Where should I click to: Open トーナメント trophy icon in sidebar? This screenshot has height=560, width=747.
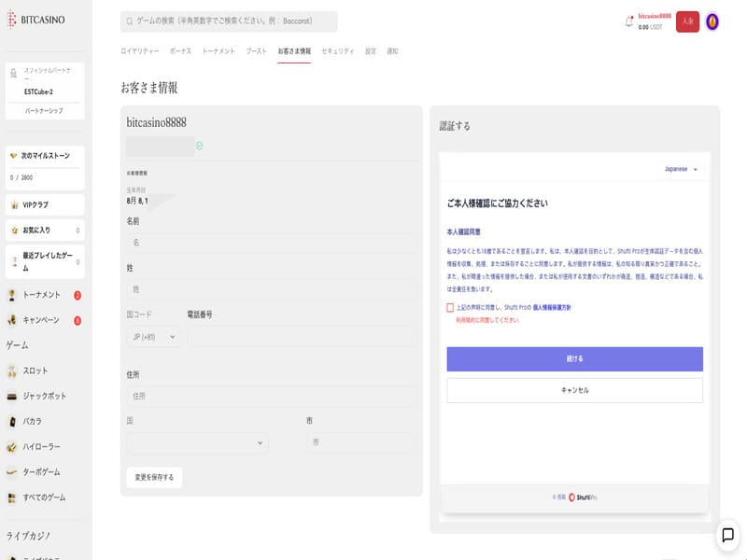pos(12,295)
